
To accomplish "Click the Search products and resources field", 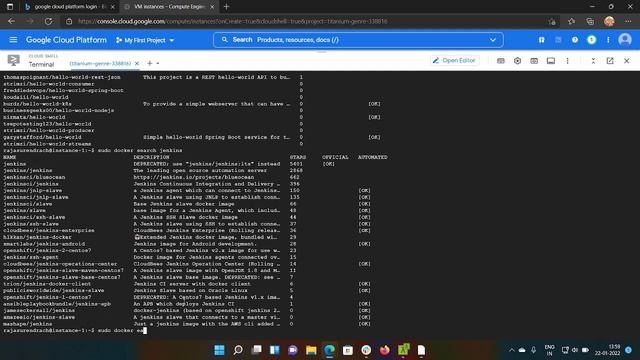I will [358, 40].
